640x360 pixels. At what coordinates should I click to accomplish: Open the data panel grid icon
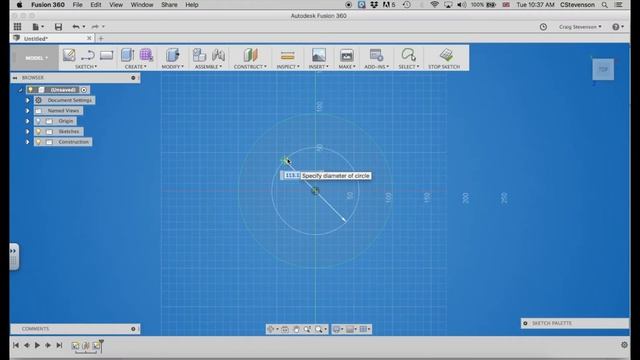[x=18, y=27]
